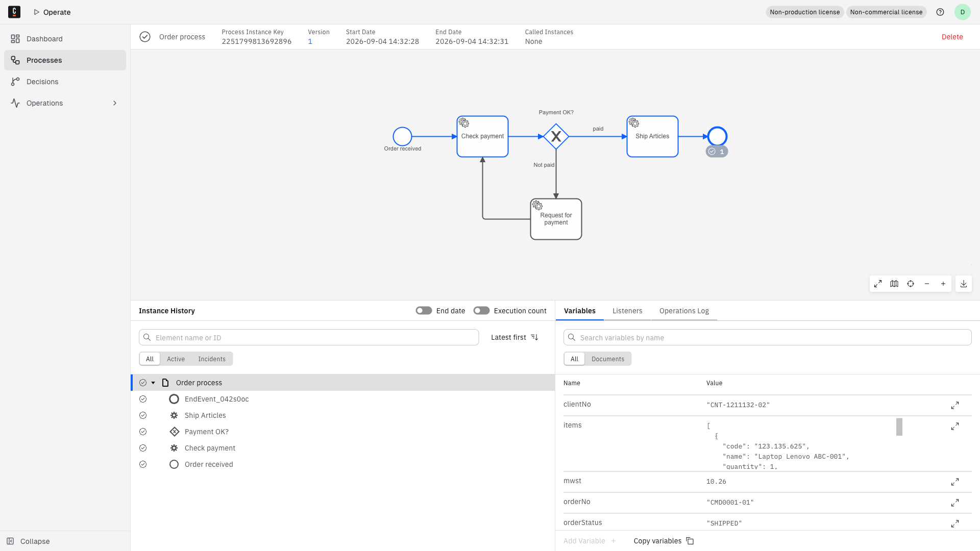The image size is (980, 551).
Task: Switch to the Listeners tab
Action: click(x=627, y=311)
